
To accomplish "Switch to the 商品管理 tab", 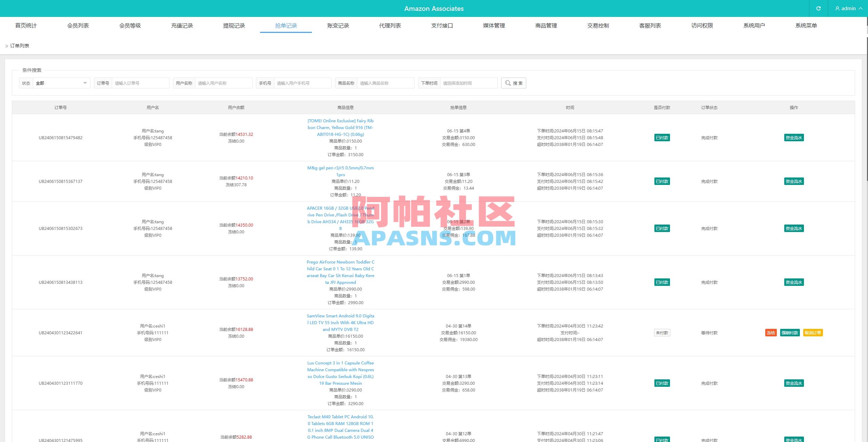I will [x=546, y=25].
